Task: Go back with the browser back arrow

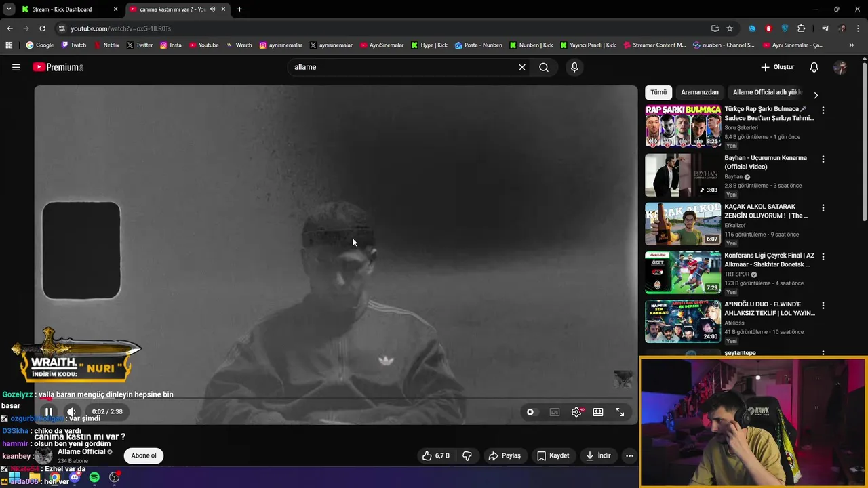Action: tap(9, 28)
